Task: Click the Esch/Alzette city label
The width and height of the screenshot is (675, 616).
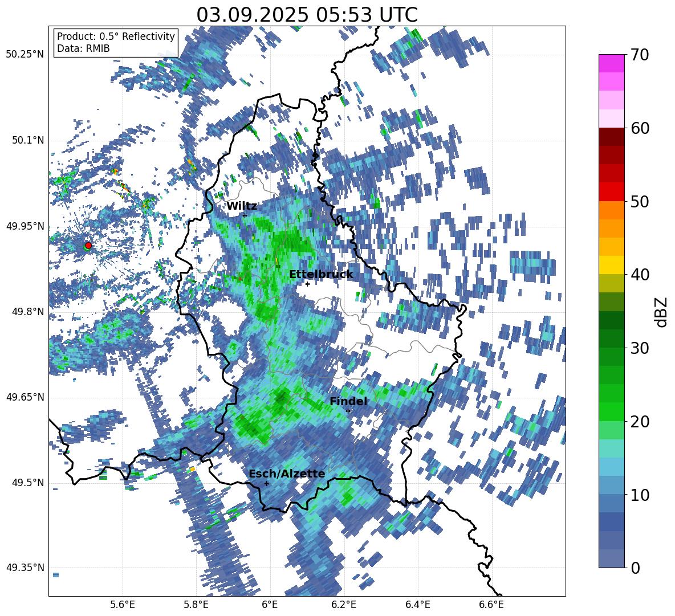Action: click(x=287, y=474)
